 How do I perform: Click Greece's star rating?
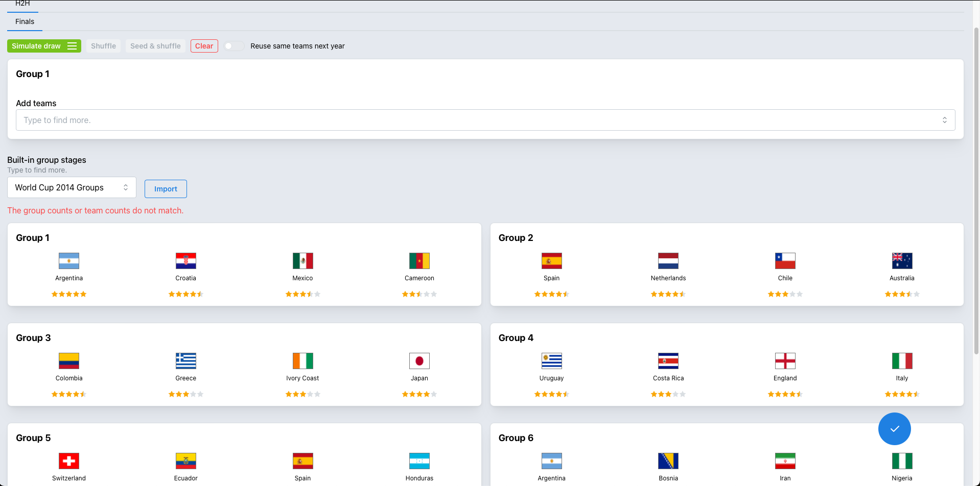[x=186, y=394]
